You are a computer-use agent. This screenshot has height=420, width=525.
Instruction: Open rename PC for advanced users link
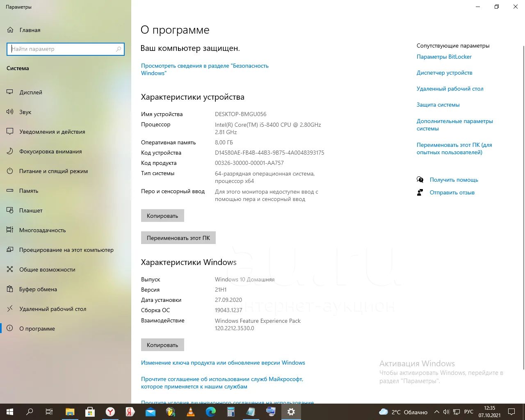[454, 148]
